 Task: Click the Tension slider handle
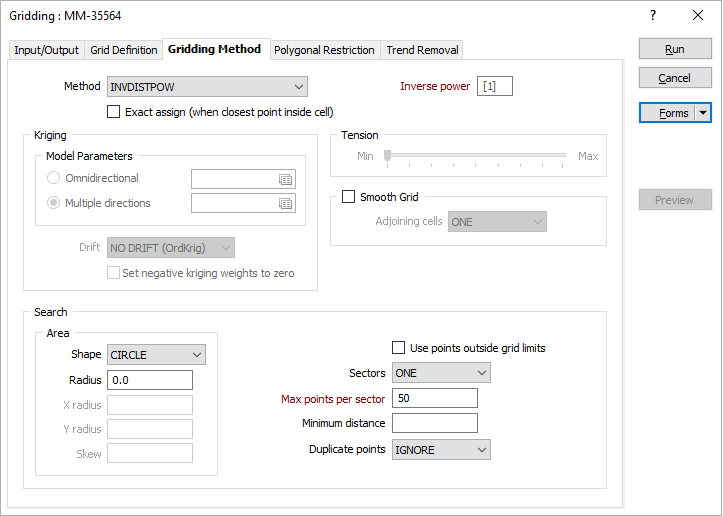pyautogui.click(x=388, y=156)
